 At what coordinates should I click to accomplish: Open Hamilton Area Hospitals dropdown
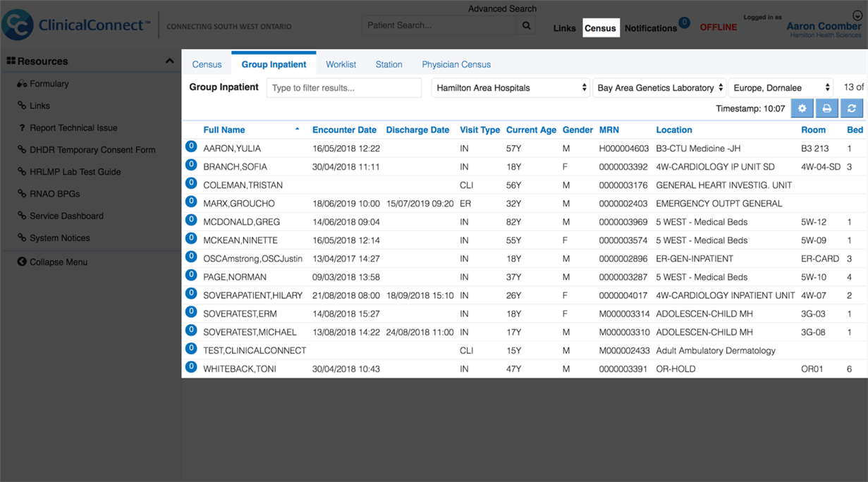coord(511,88)
